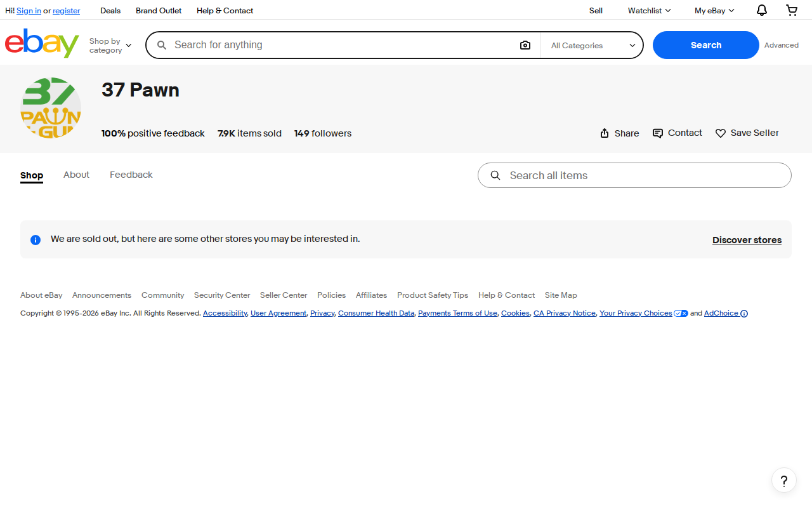Open the help question mark button
The image size is (812, 508).
(784, 480)
